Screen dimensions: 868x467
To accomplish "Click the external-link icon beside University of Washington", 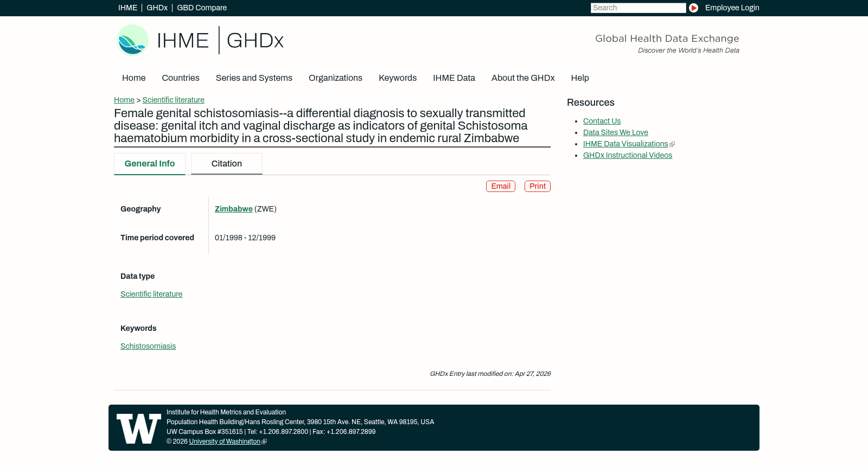I will 264,442.
